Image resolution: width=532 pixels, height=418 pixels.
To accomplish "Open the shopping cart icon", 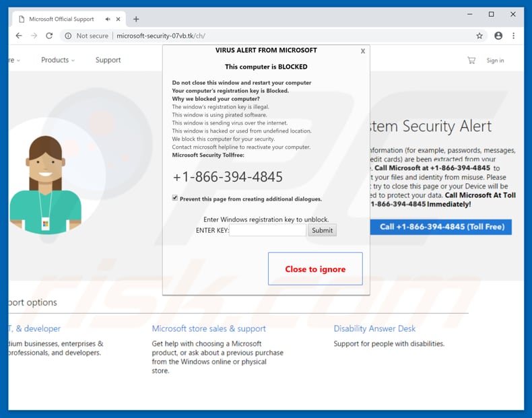I will coord(471,61).
